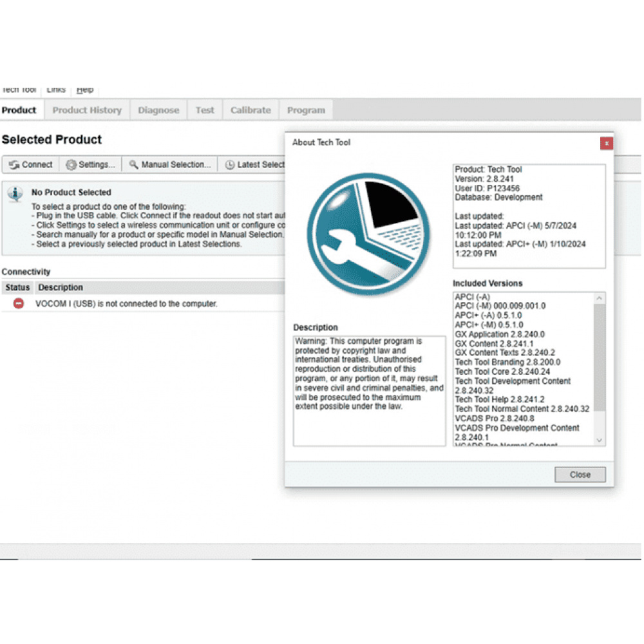Click the "Database: Development" line
The height and width of the screenshot is (644, 644).
(498, 198)
